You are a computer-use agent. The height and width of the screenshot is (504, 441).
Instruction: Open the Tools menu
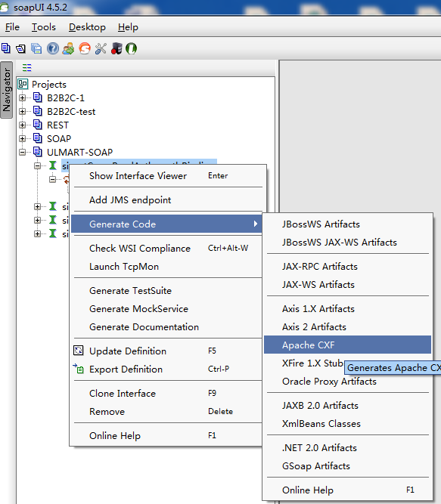click(43, 27)
